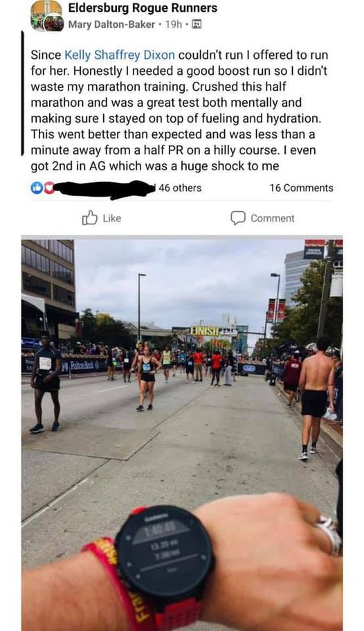Click the blacked-out reactor names
The image size is (364, 631).
click(x=104, y=189)
